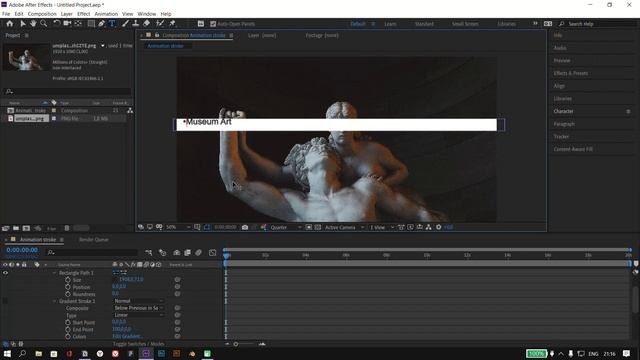
Task: Switch to the Learn workspace
Action: [x=390, y=24]
